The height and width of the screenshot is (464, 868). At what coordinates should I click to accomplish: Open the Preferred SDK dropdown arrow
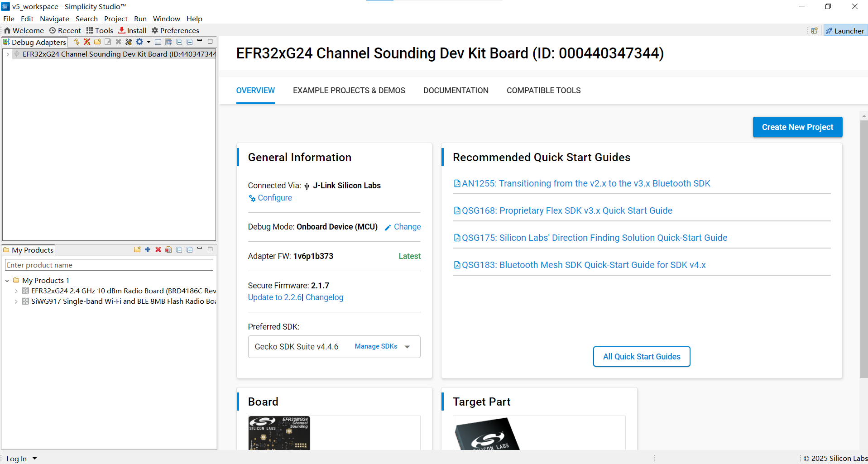click(407, 347)
